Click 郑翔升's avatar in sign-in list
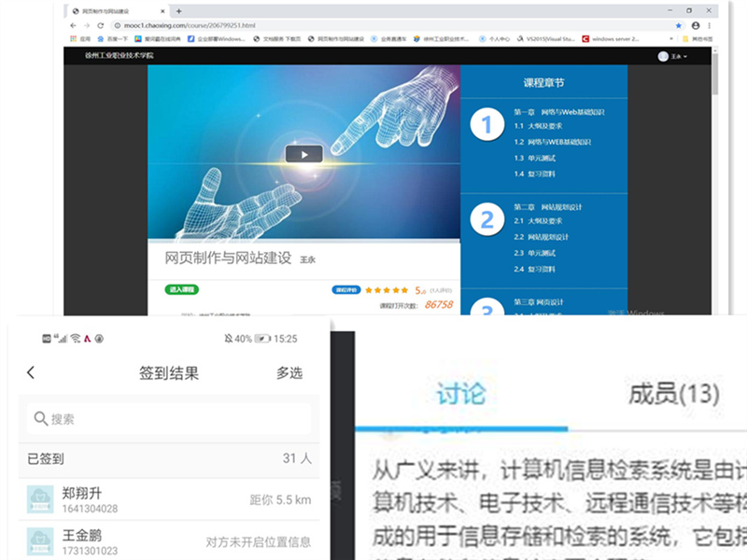The image size is (747, 560). pyautogui.click(x=40, y=500)
